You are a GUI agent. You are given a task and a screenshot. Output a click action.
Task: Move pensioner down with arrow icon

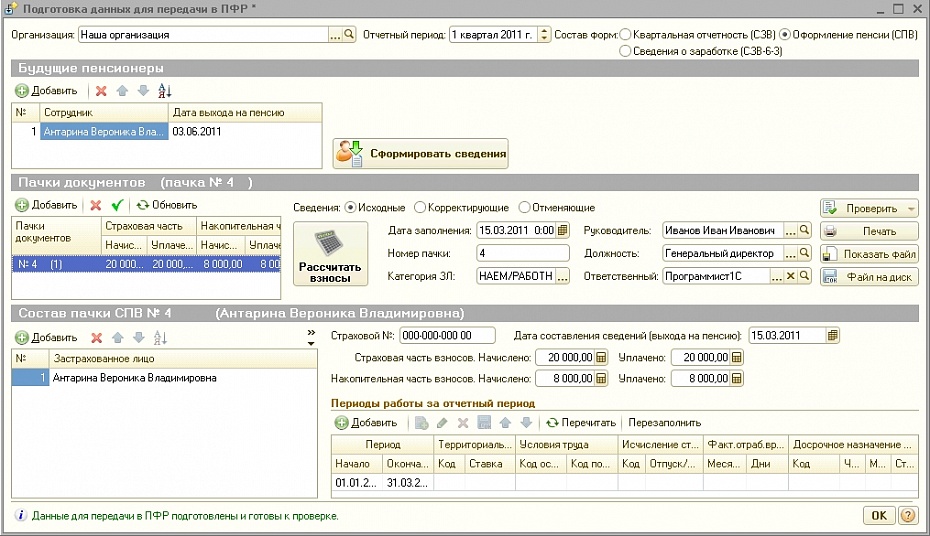click(143, 91)
